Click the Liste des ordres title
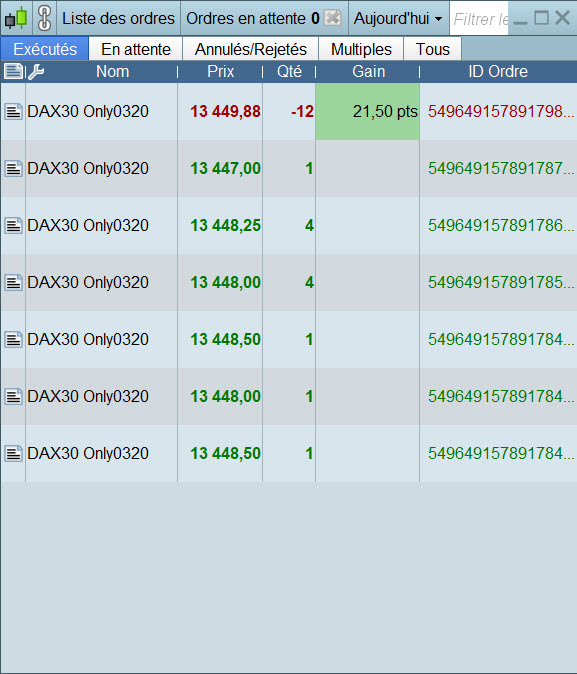The image size is (577, 674). [x=118, y=18]
